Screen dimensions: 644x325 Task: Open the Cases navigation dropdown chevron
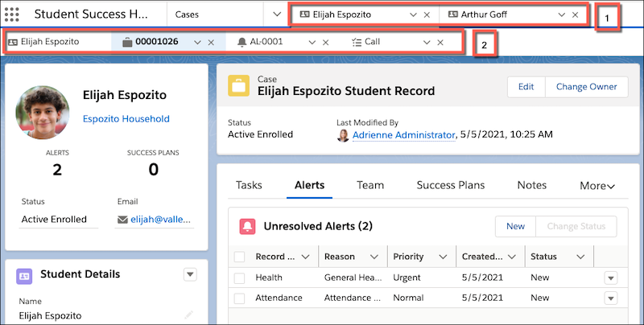pyautogui.click(x=277, y=14)
